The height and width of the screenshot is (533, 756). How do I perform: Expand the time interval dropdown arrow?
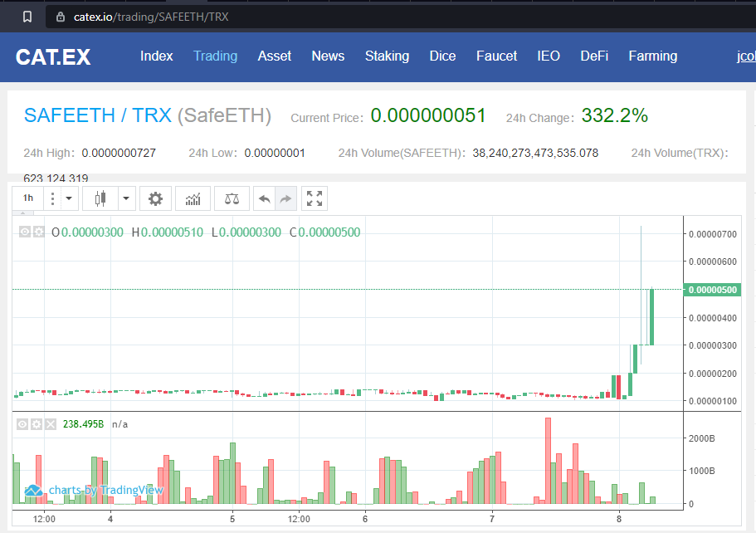pos(69,198)
